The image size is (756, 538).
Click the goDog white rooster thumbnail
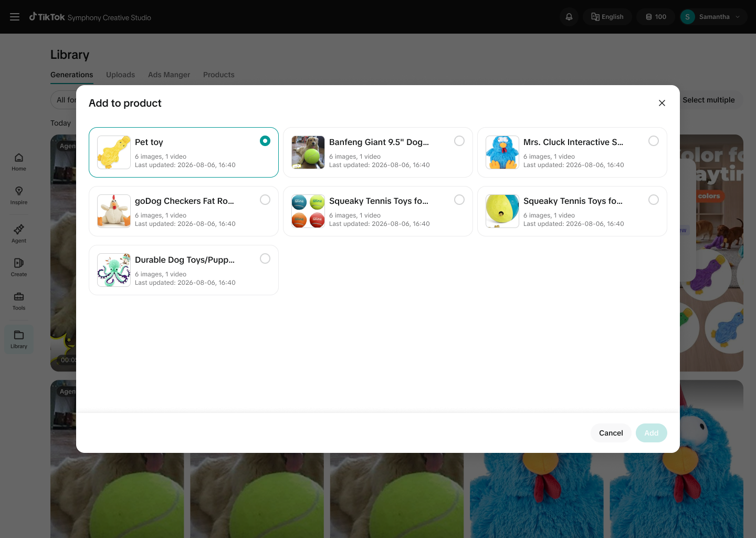[114, 211]
